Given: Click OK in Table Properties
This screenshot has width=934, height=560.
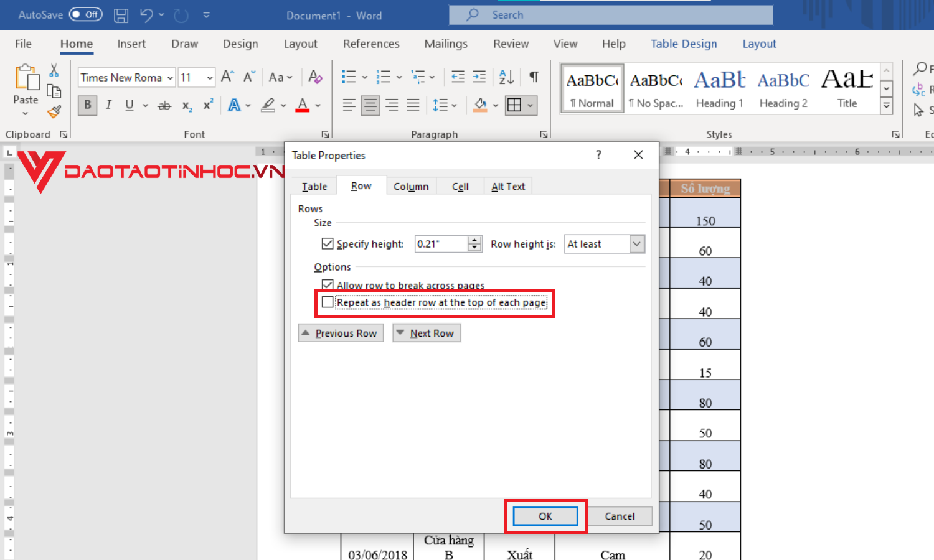Looking at the screenshot, I should pos(545,516).
